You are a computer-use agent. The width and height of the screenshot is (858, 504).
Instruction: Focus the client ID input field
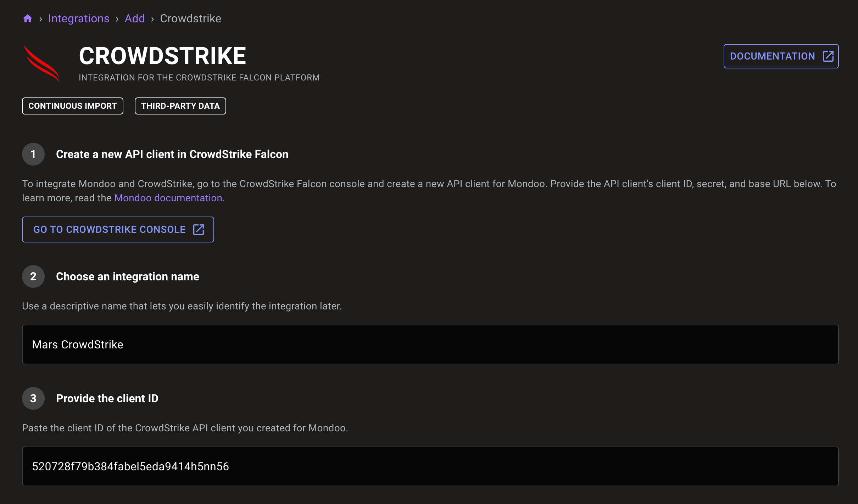coord(430,466)
